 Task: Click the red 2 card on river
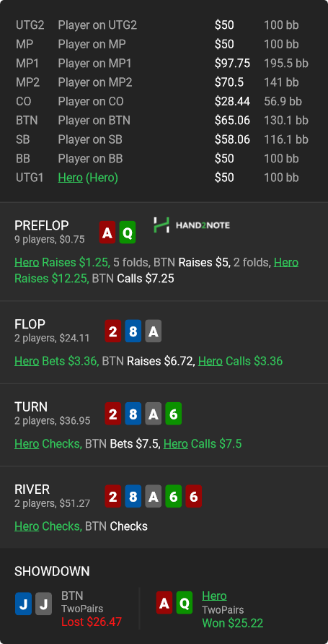coord(112,496)
